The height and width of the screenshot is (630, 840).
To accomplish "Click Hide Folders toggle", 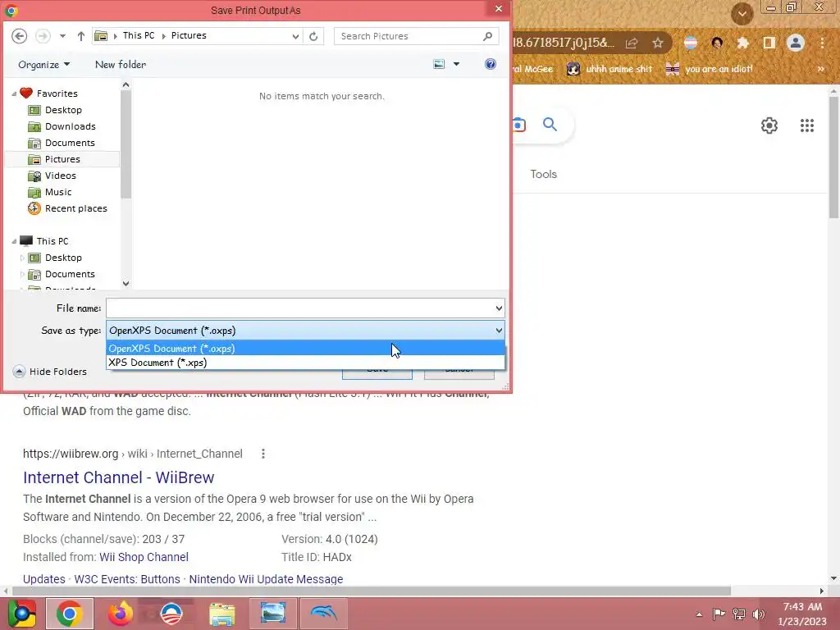I will click(50, 372).
